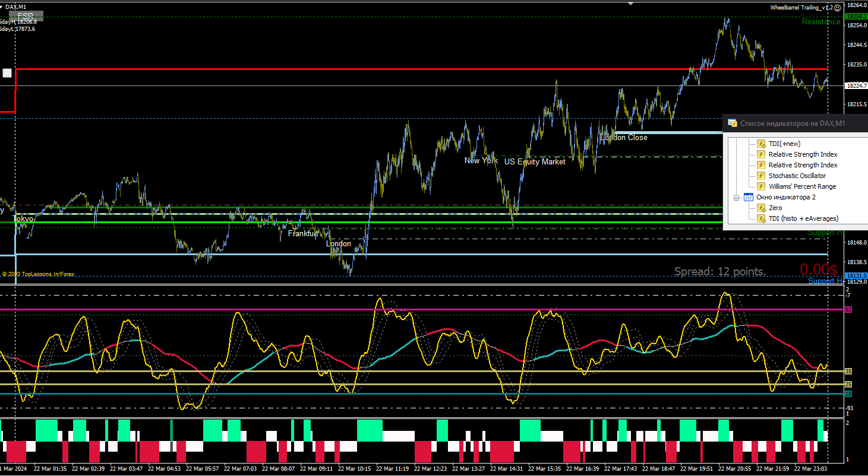Click the small white V button on the chart

7,73
